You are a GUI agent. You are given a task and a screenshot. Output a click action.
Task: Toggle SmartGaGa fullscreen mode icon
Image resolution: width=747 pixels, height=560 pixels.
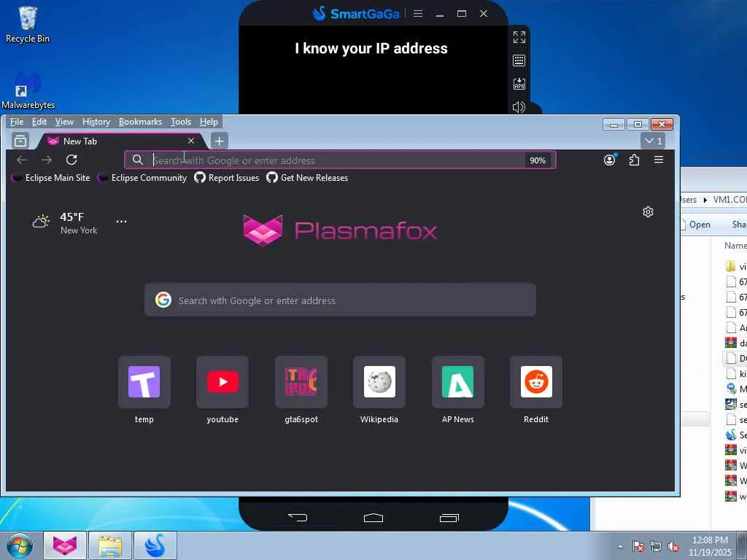(519, 37)
